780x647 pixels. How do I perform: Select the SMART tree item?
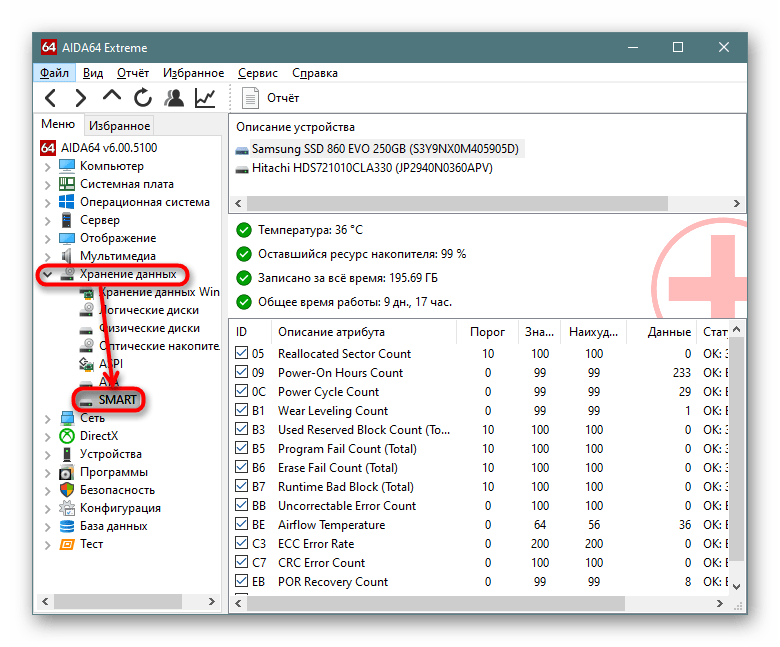(x=117, y=400)
